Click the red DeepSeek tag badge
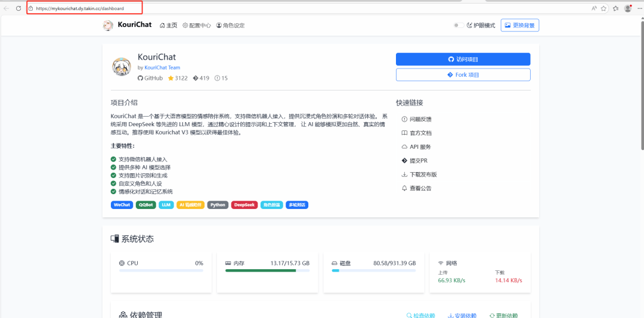The image size is (644, 318). pos(244,205)
